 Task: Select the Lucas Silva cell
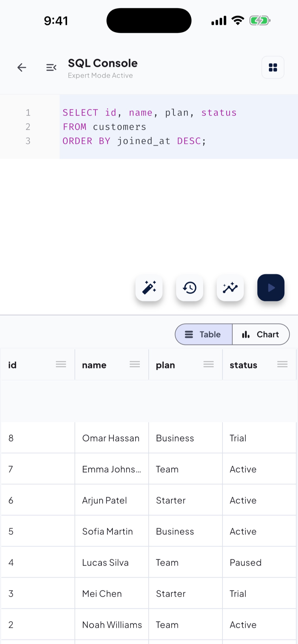click(112, 562)
